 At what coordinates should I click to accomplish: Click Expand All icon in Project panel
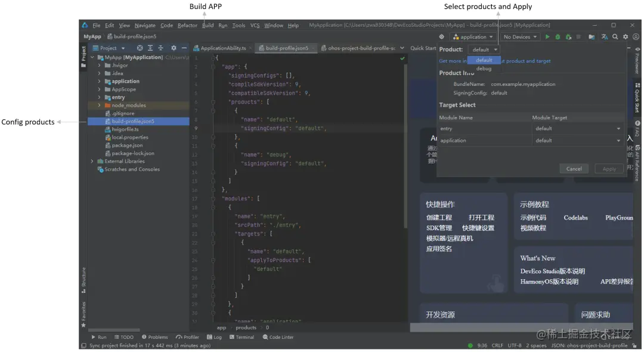tap(150, 48)
